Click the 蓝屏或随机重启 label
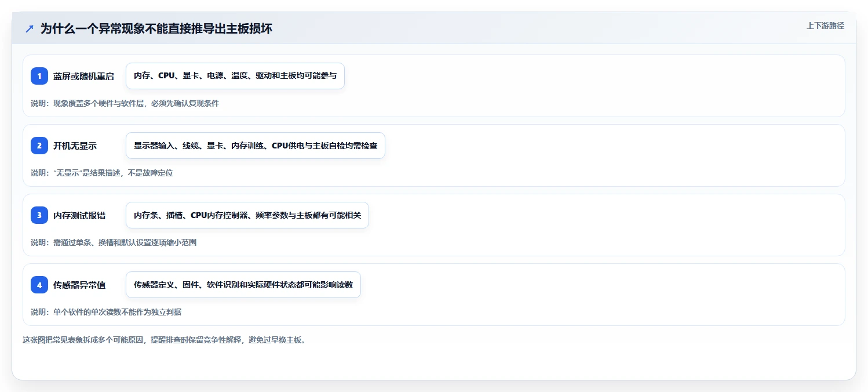Image resolution: width=868 pixels, height=392 pixels. coord(83,76)
